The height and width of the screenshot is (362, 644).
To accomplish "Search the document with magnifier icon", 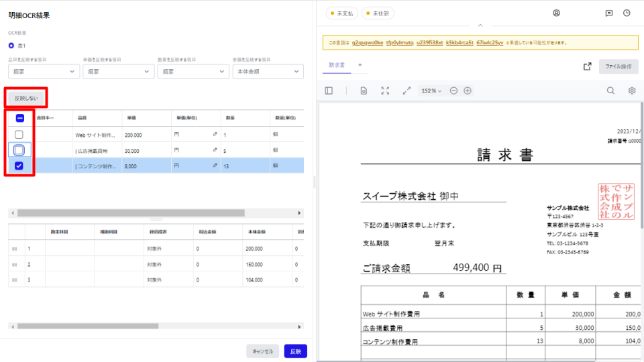I will click(x=610, y=90).
